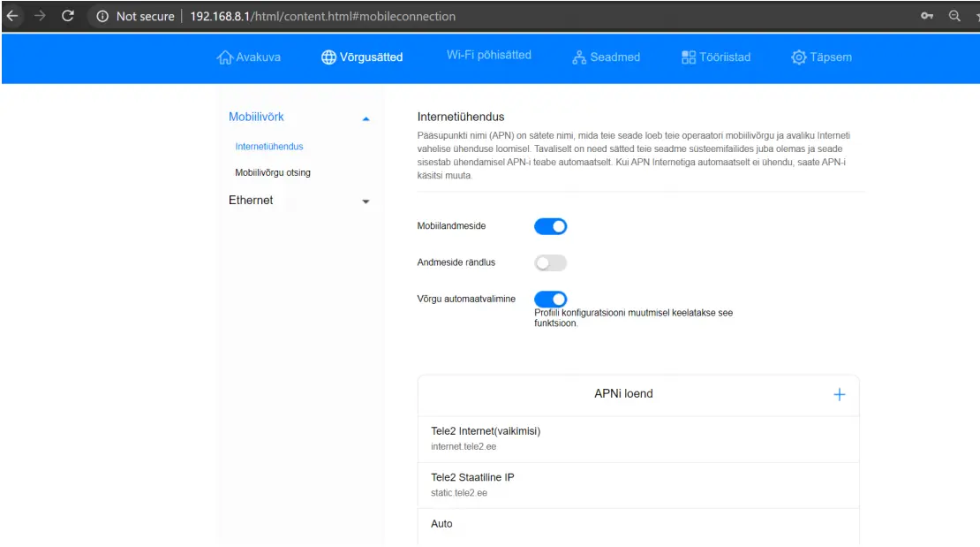
Task: Click the Ethernet sidebar heading
Action: coord(251,201)
